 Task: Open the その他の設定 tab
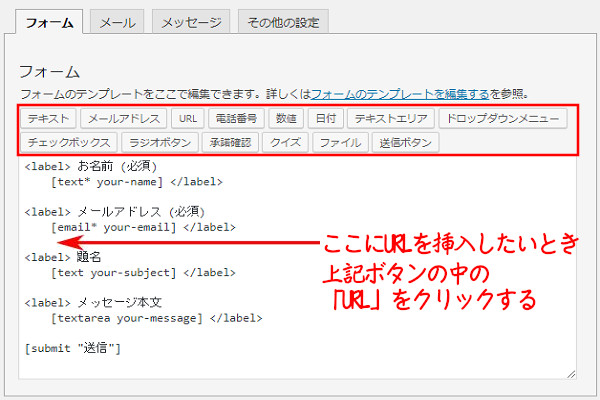point(283,22)
